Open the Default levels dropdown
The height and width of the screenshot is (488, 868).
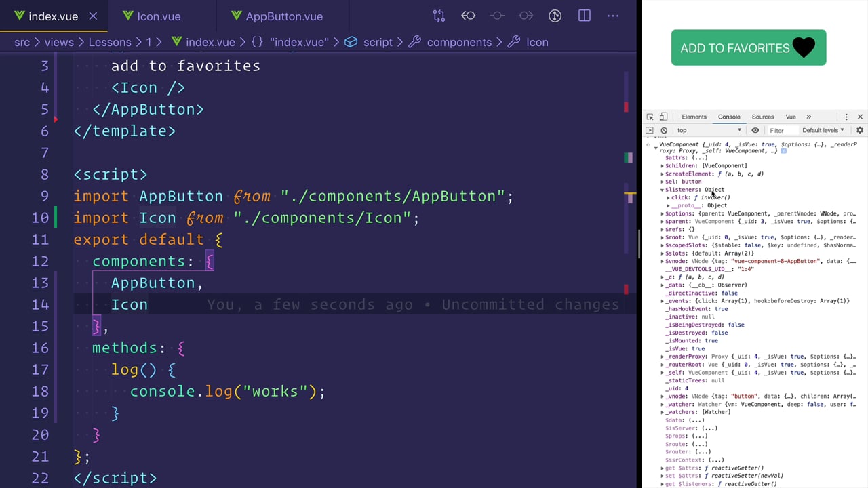(x=823, y=130)
